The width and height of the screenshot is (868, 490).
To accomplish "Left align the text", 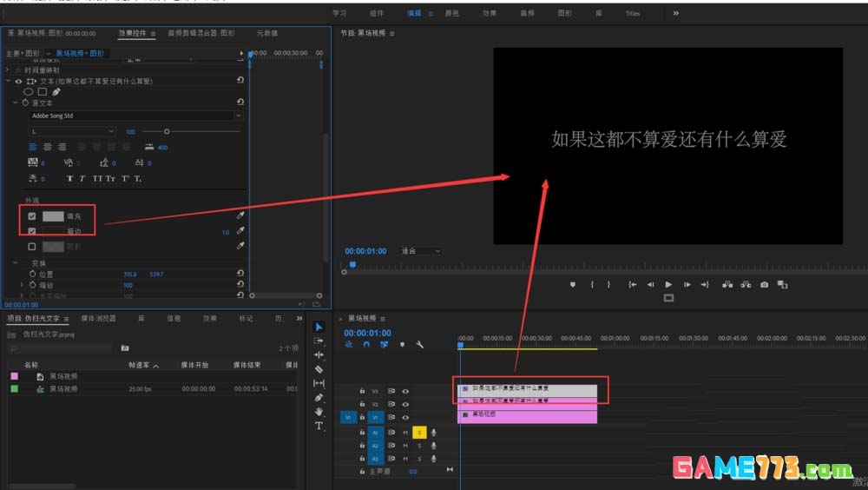I will 33,147.
